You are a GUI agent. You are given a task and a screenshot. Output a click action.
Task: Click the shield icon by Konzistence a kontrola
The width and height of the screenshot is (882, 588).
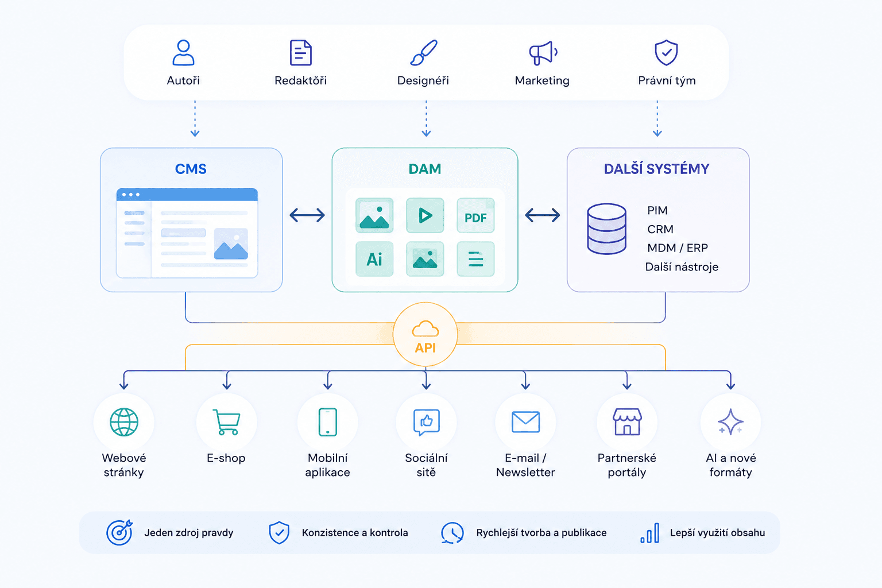[x=279, y=533]
